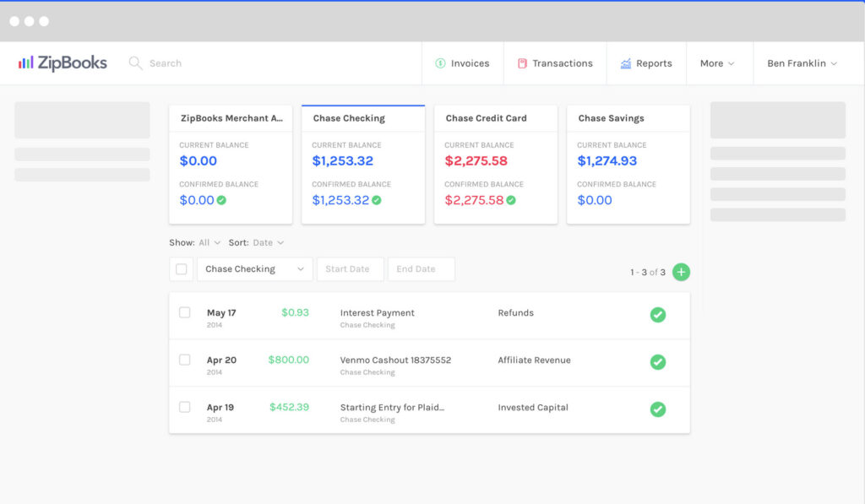Check the May 17 transaction checkbox
This screenshot has width=865, height=504.
pyautogui.click(x=185, y=312)
